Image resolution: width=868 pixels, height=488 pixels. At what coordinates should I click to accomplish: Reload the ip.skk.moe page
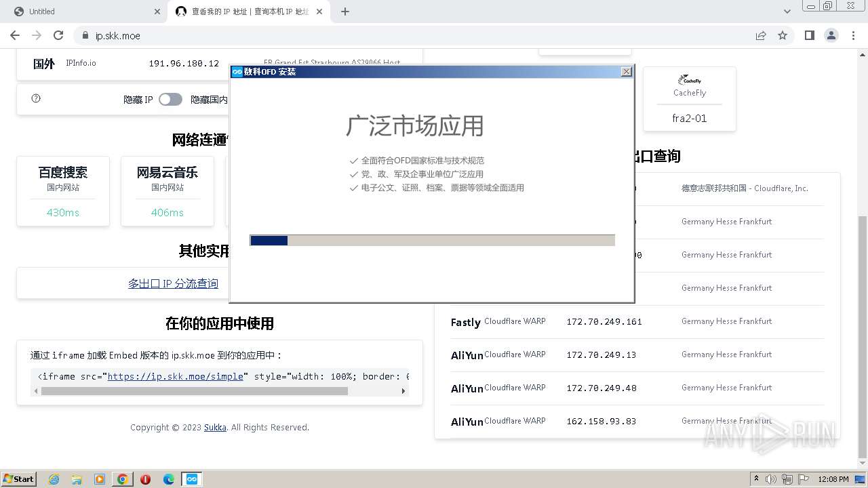coord(58,35)
